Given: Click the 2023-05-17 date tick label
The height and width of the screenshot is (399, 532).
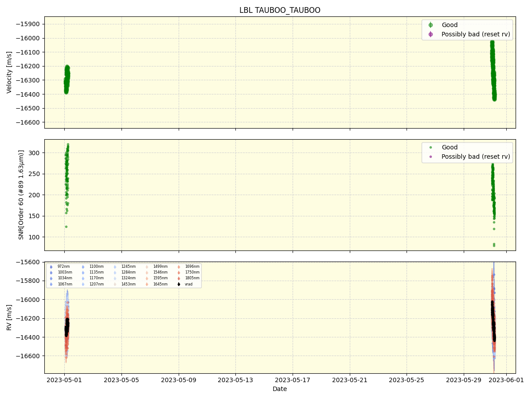Looking at the screenshot, I should 293,380.
